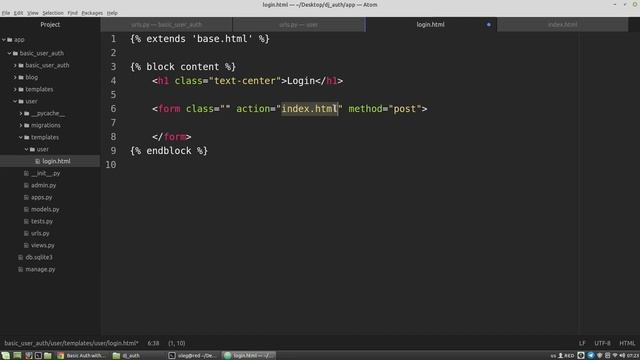Open the terminal launcher in taskbar
This screenshot has width=640, height=360.
[38, 356]
